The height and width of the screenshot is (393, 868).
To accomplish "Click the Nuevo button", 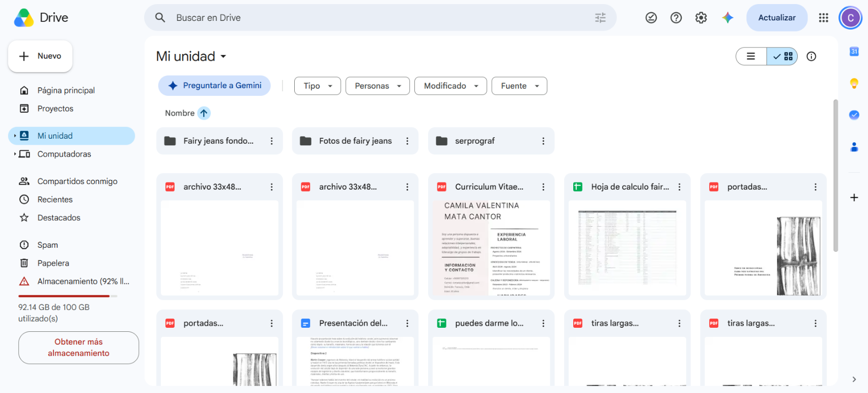I will coord(40,56).
